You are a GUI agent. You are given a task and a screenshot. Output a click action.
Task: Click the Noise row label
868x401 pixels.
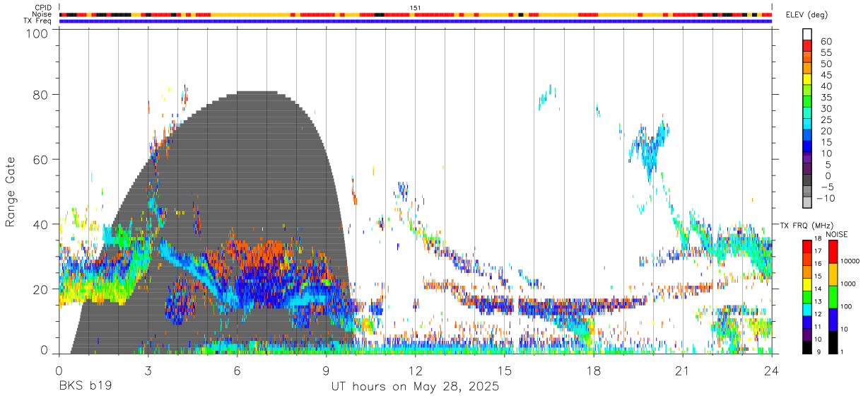coord(42,14)
